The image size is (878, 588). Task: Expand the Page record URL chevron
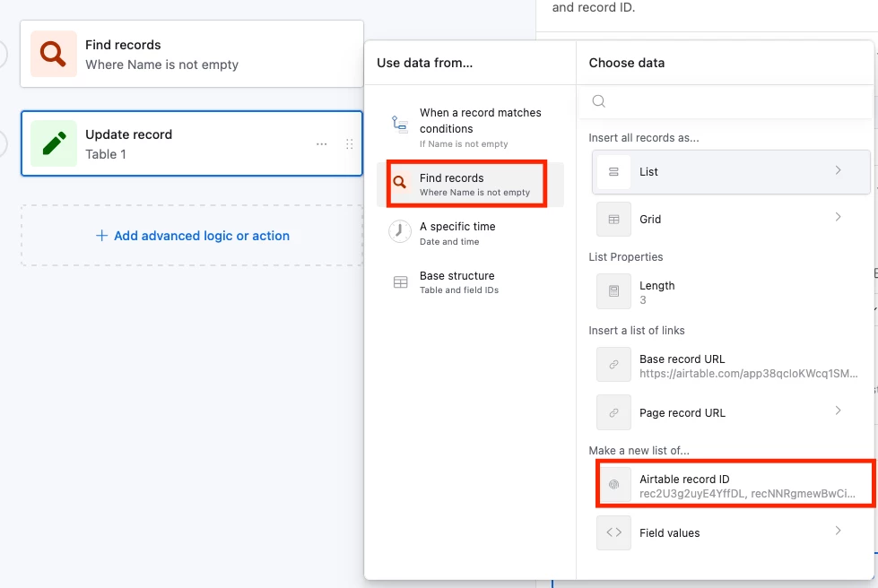point(838,411)
